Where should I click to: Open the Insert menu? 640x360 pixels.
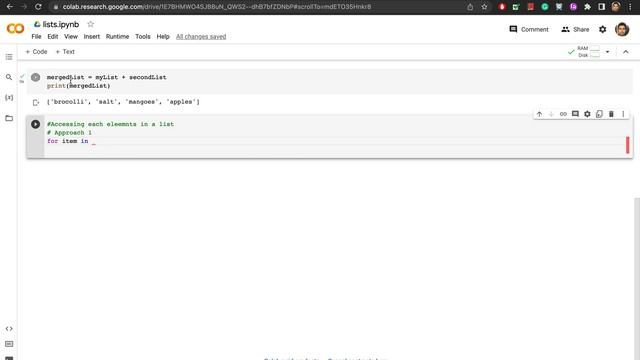coord(92,37)
